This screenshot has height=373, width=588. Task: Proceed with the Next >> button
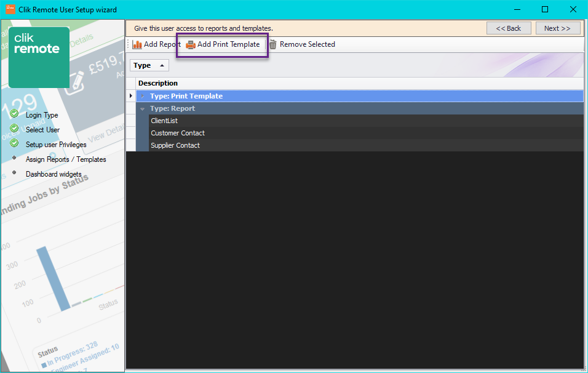point(558,28)
